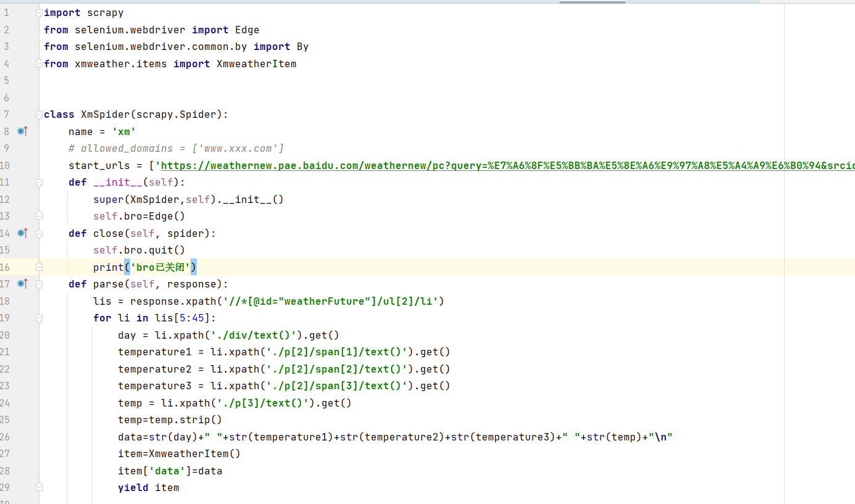The image size is (855, 504).
Task: Click the '# allowed_domains' comment line
Action: pyautogui.click(x=176, y=148)
